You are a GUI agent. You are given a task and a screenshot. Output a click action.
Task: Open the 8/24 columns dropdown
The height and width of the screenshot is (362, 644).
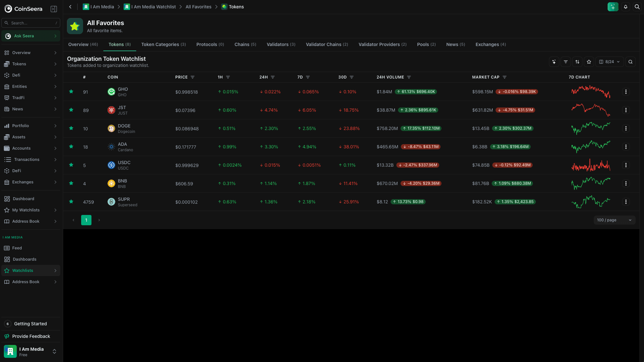(610, 62)
